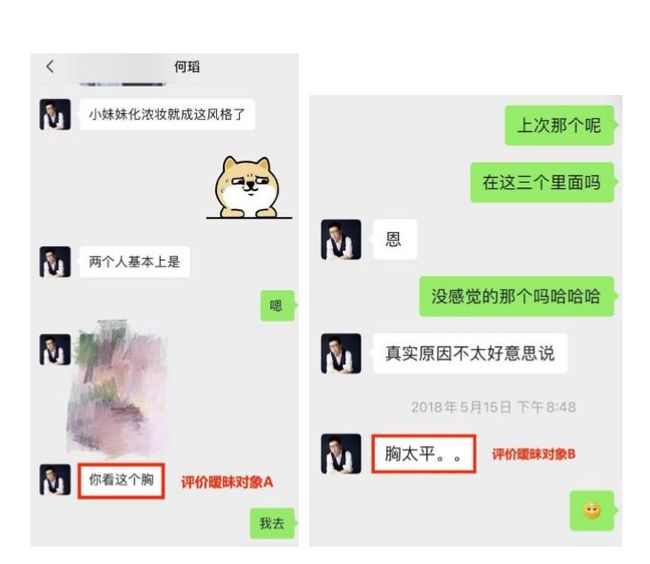Open the avatar beside 恩 message

tap(341, 240)
